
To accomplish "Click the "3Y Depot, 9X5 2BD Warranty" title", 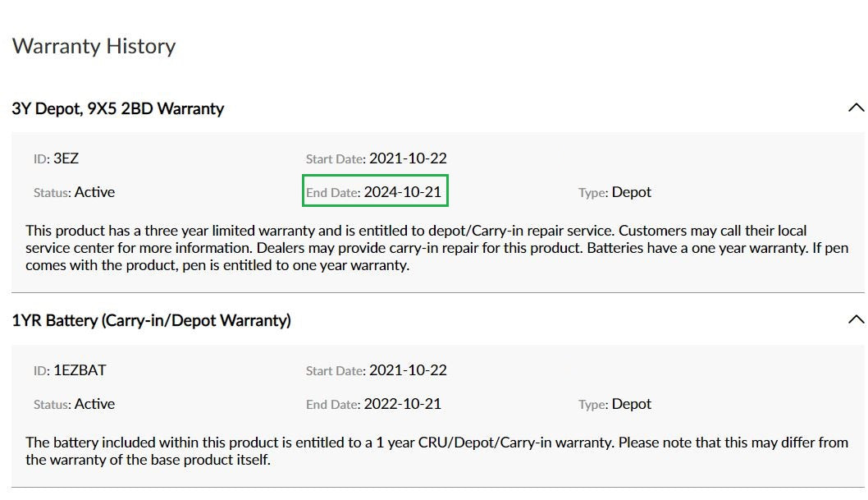I will pyautogui.click(x=118, y=108).
